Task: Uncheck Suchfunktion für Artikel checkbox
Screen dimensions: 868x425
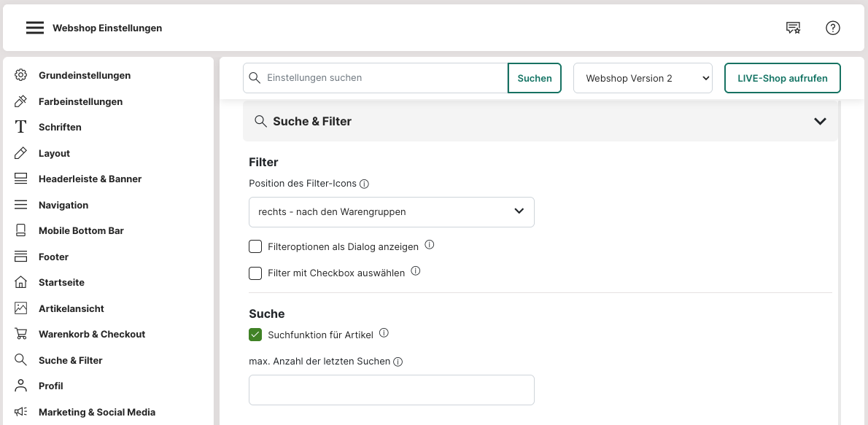Action: [255, 335]
